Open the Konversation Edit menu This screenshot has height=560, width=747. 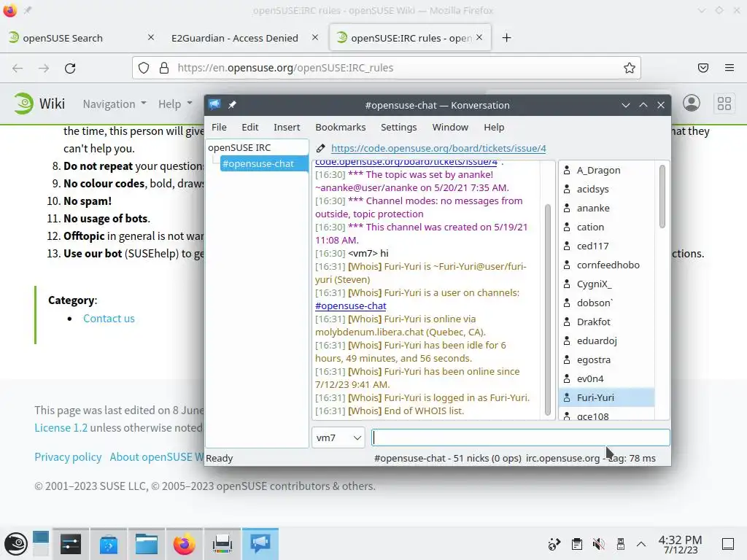pyautogui.click(x=249, y=127)
